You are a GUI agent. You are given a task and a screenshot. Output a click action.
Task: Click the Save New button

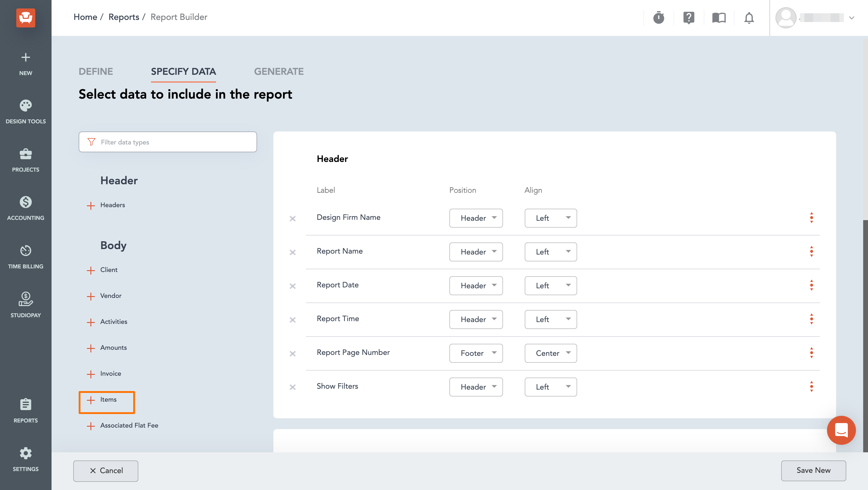pos(813,470)
